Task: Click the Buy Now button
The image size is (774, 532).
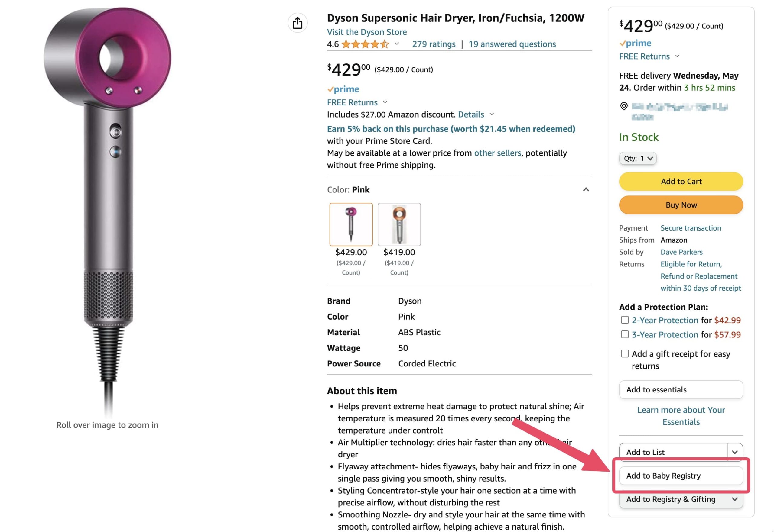Action: pyautogui.click(x=681, y=205)
